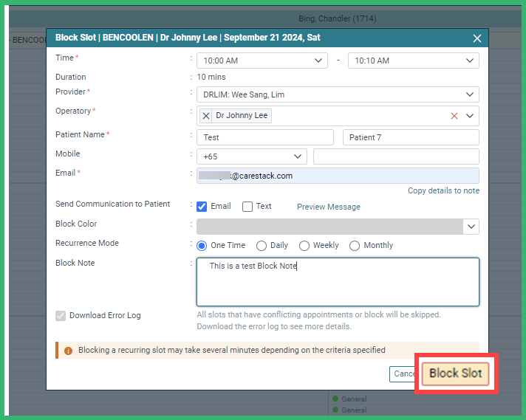
Task: Select Monthly recurrence mode
Action: click(x=355, y=246)
